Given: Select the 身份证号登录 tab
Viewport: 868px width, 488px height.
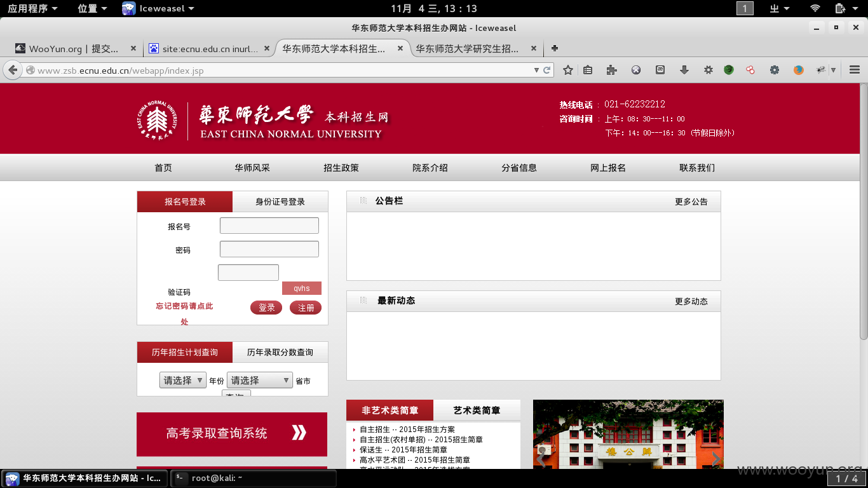Looking at the screenshot, I should point(280,201).
